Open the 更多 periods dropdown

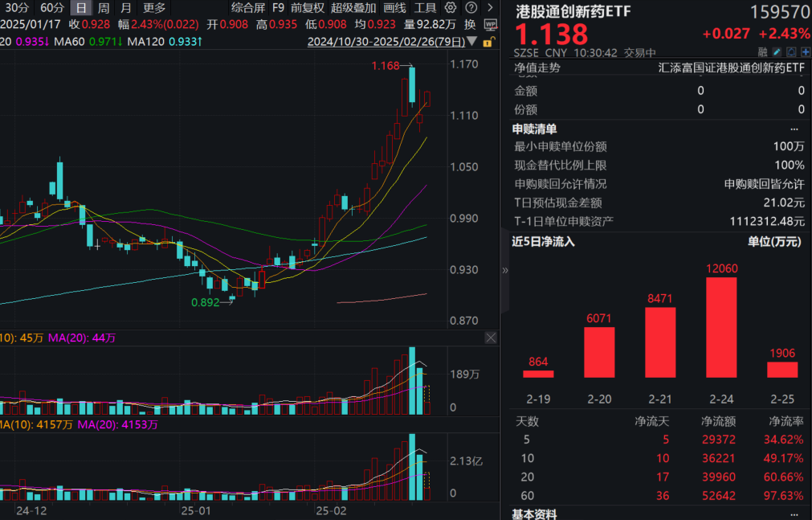152,7
